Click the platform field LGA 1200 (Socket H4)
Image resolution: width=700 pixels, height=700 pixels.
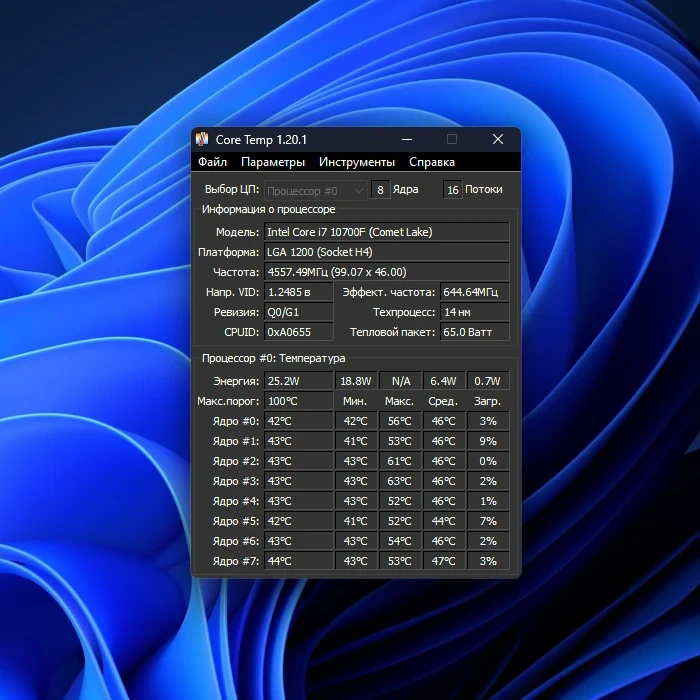point(387,252)
